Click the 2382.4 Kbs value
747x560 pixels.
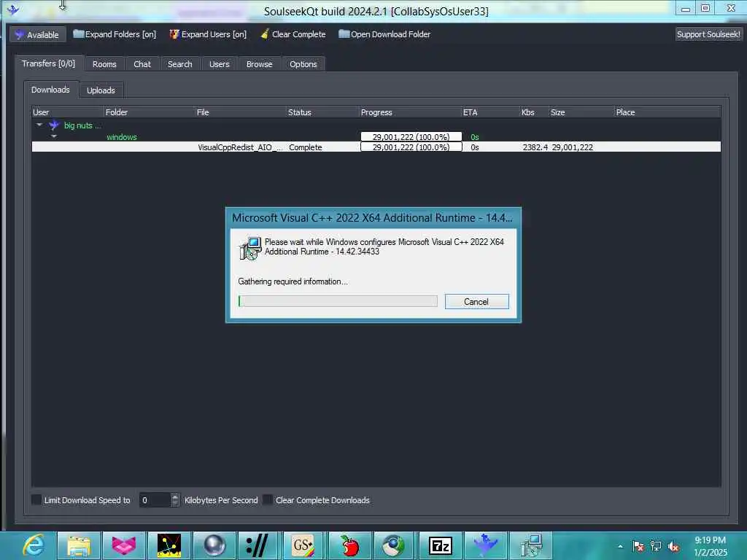pos(535,147)
